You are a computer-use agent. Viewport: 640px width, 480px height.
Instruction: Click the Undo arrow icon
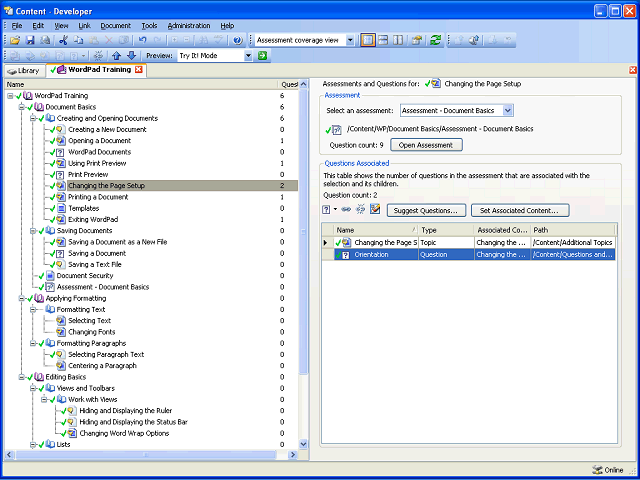[x=142, y=40]
